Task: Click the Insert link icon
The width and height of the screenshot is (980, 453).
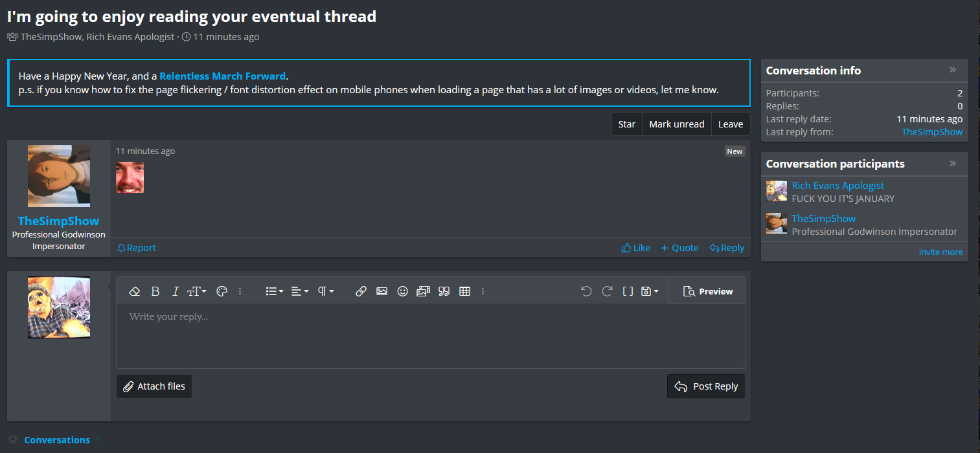Action: point(361,291)
